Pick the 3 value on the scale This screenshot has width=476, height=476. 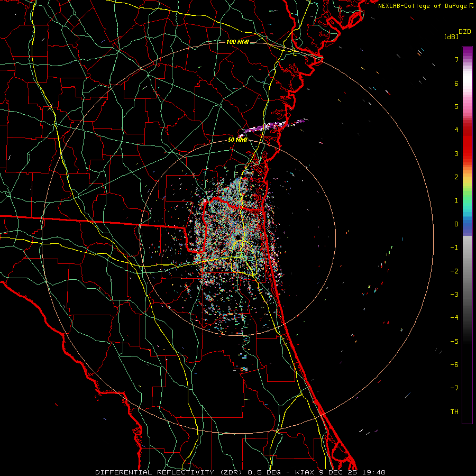tap(456, 153)
